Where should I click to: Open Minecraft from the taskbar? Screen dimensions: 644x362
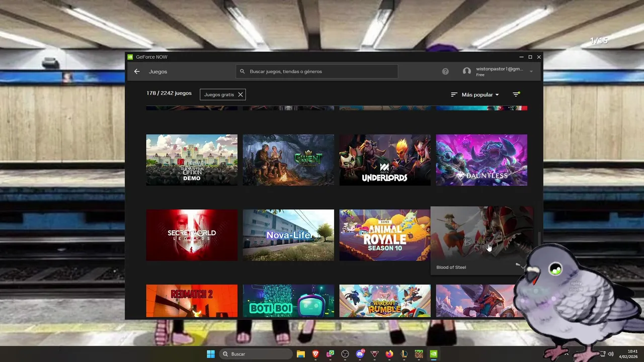point(419,354)
